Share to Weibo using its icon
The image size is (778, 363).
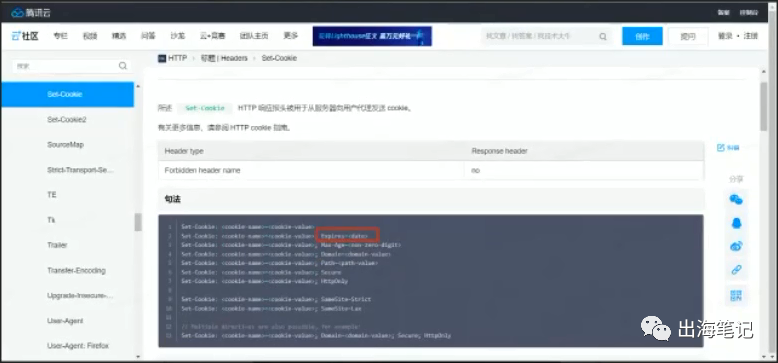click(736, 246)
